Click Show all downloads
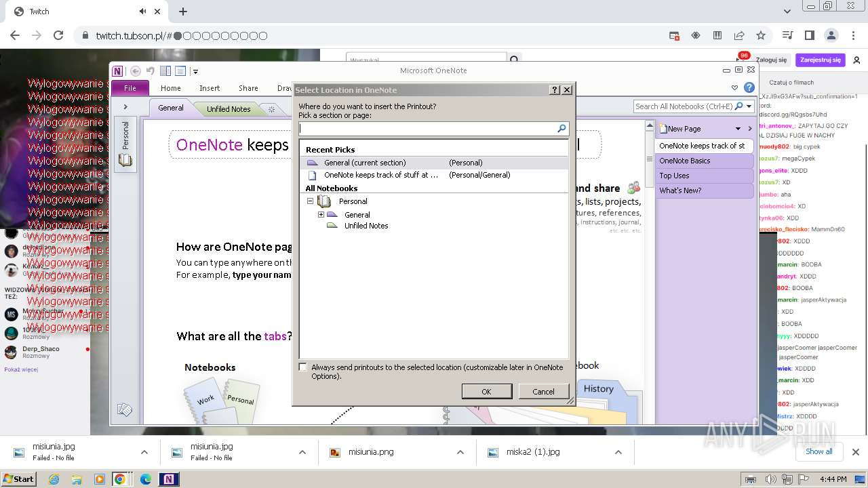The height and width of the screenshot is (488, 868). (818, 451)
